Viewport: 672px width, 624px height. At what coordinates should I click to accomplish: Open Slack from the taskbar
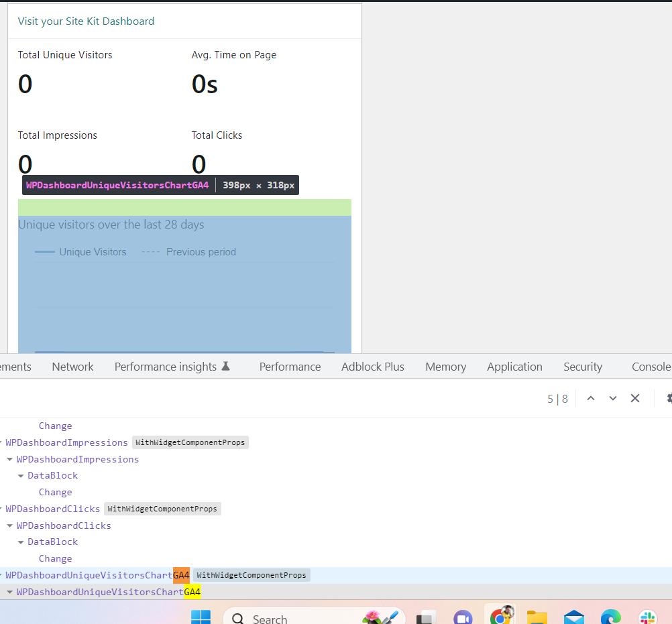click(647, 617)
